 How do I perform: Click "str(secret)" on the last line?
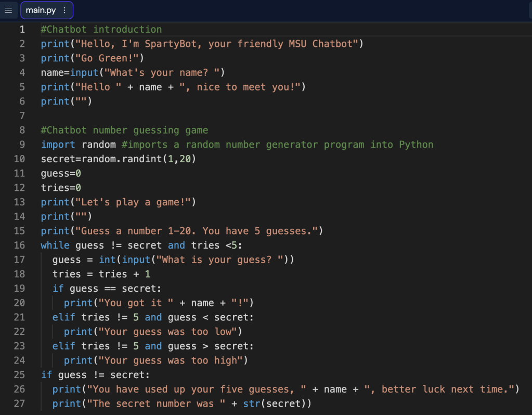274,404
